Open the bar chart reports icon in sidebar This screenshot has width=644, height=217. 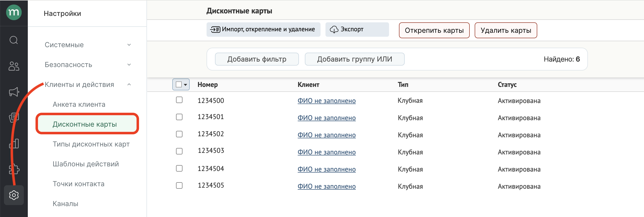click(14, 144)
